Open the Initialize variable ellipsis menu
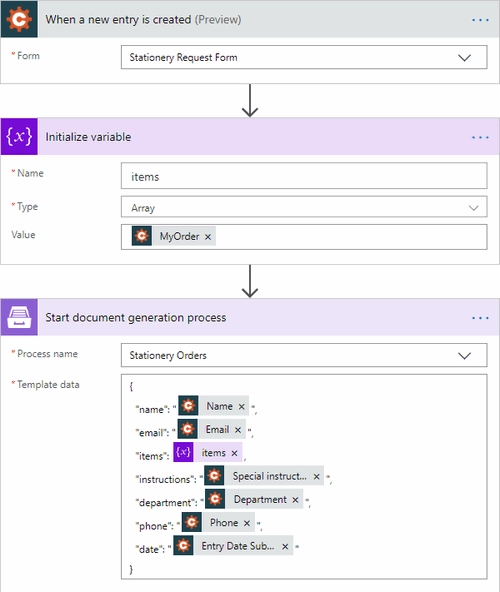Screen dimensions: 500x592 [x=480, y=137]
